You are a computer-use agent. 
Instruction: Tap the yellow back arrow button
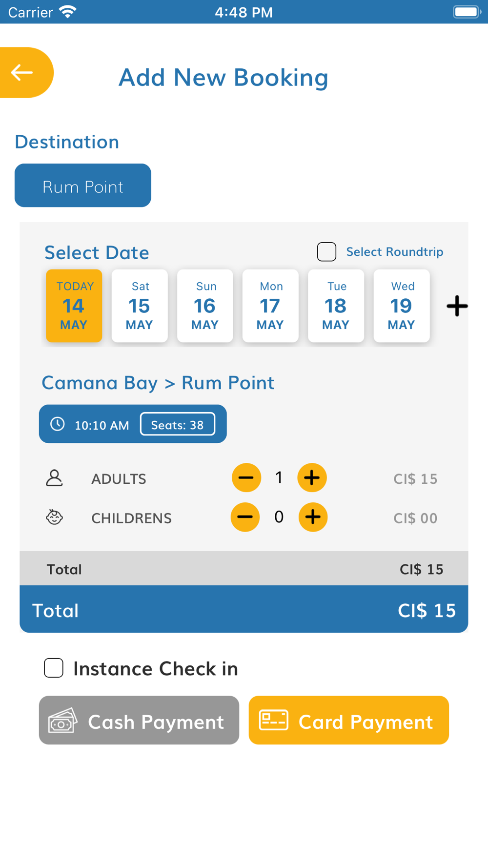(25, 73)
